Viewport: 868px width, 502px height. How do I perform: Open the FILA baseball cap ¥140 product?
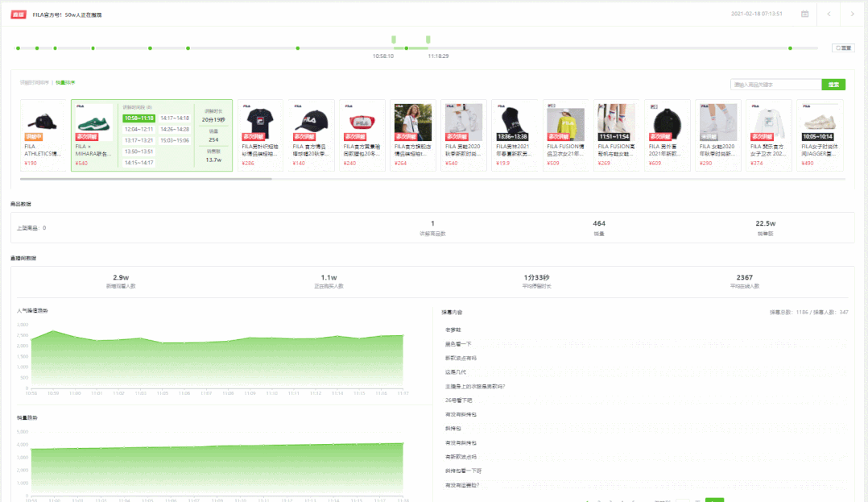[311, 135]
